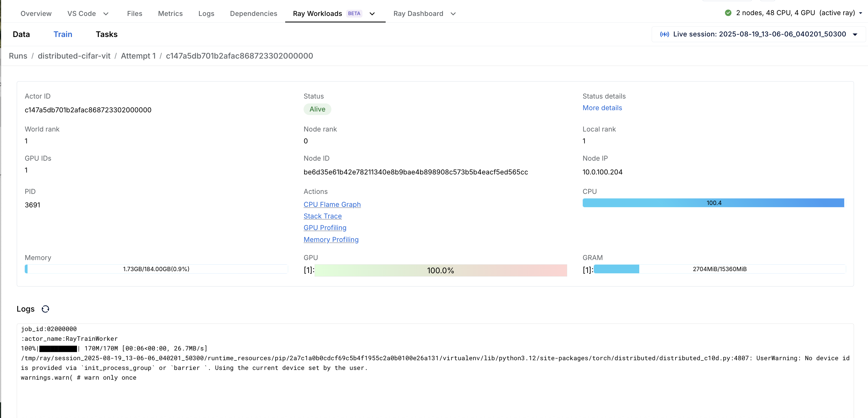
Task: Open the GPU Profiling link
Action: [x=325, y=228]
